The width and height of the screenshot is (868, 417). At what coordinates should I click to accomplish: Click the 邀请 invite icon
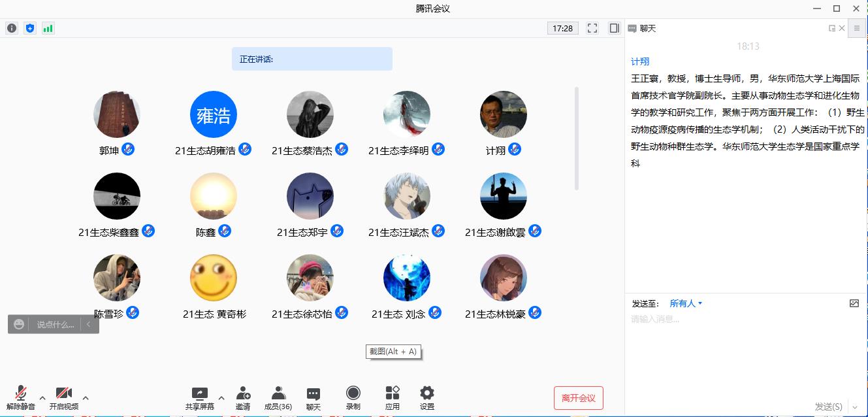point(243,397)
